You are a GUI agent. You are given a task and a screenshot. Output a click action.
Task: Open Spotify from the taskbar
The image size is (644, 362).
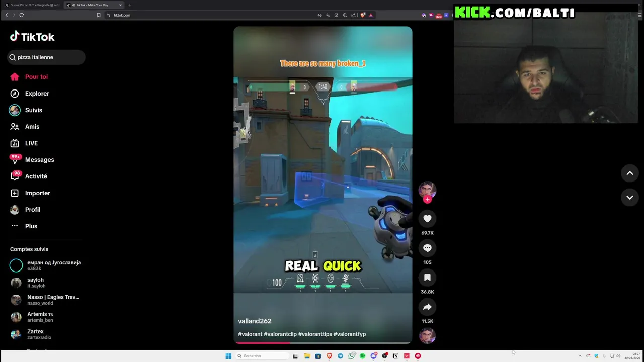tap(362, 356)
